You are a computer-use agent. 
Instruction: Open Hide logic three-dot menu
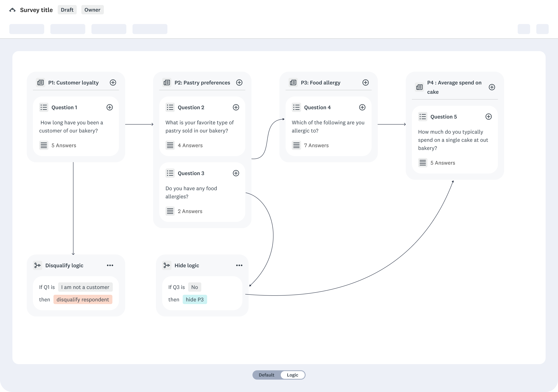coord(239,266)
